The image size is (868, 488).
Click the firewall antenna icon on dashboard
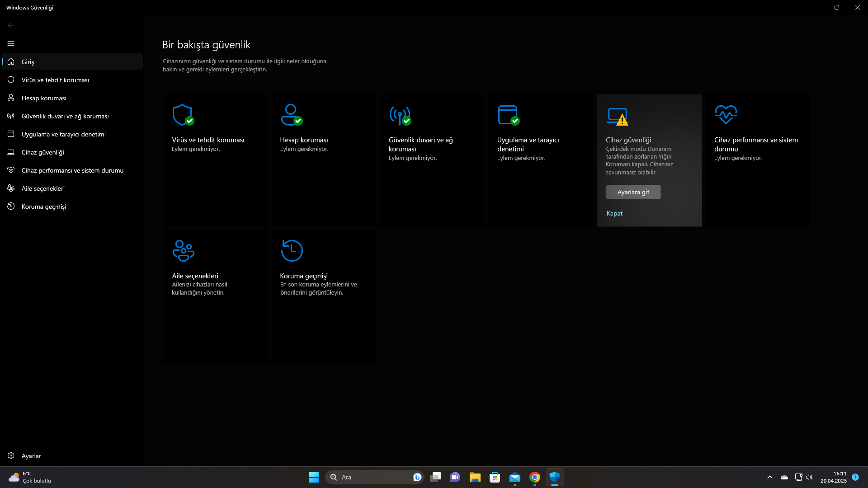400,115
